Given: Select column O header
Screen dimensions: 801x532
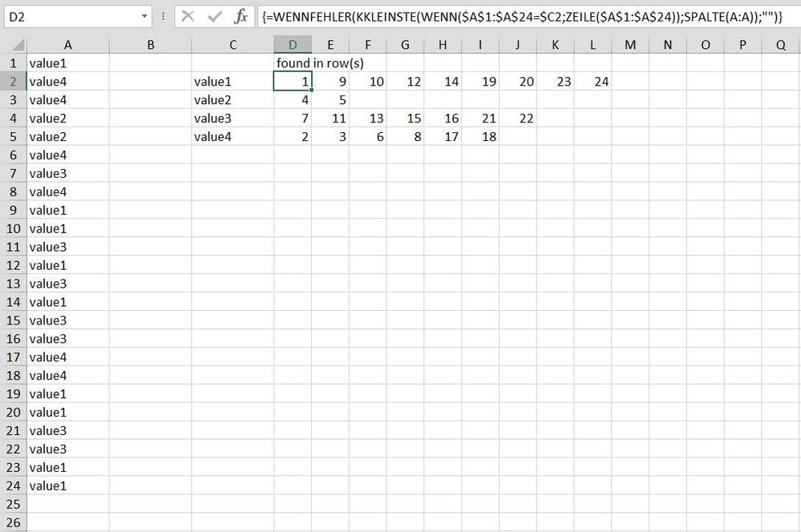Looking at the screenshot, I should 706,45.
